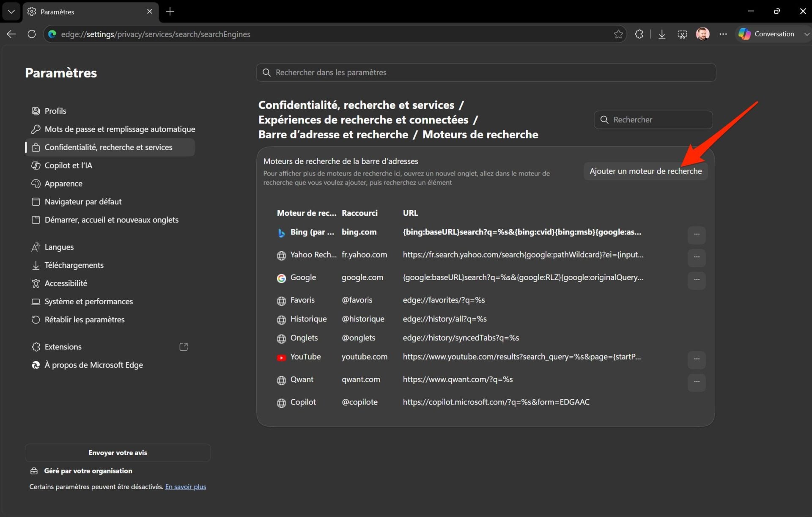Focus the Rechercher search engines field
Viewport: 812px width, 517px height.
point(653,120)
